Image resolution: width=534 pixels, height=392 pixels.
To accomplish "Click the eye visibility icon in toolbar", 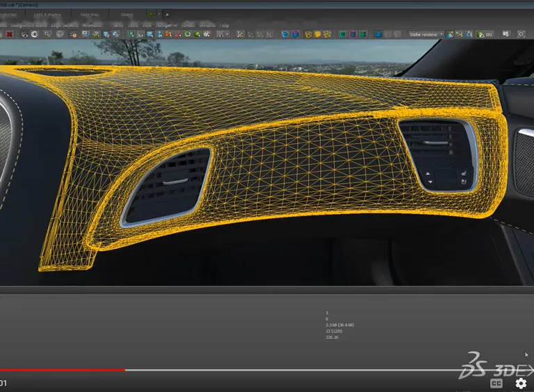I will coord(34,34).
